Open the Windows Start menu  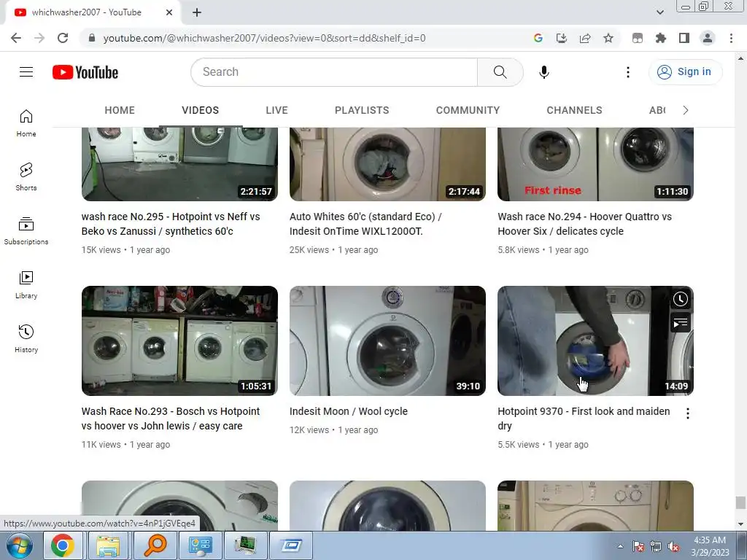click(x=20, y=545)
